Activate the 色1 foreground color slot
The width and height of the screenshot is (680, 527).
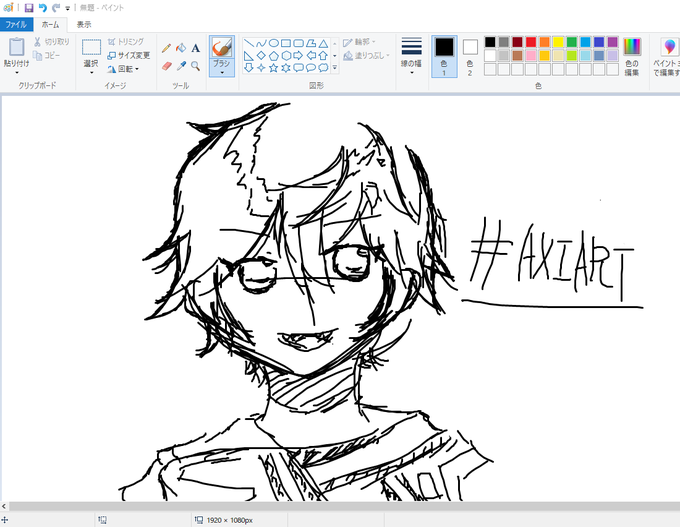443,54
